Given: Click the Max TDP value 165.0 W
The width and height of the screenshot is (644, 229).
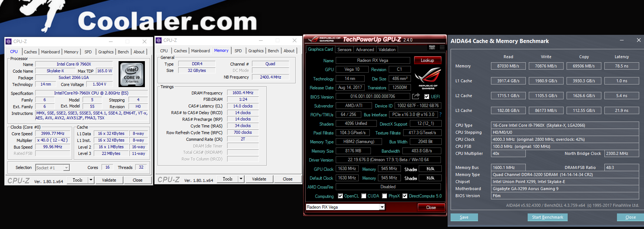Looking at the screenshot, I should (104, 71).
